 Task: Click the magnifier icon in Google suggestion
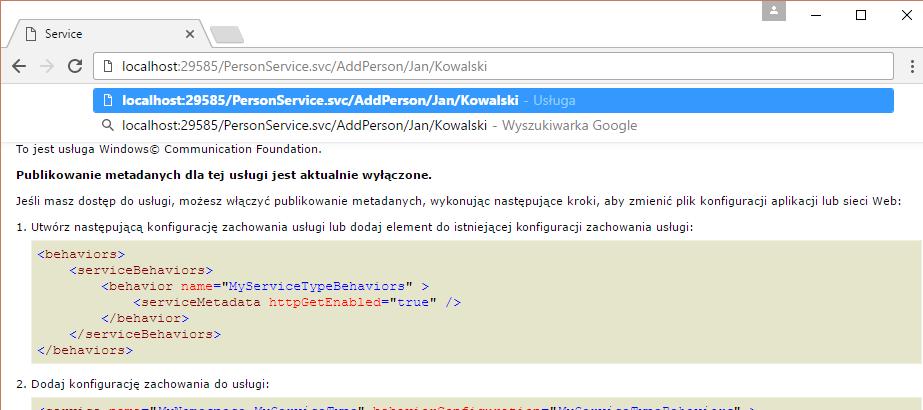click(108, 125)
